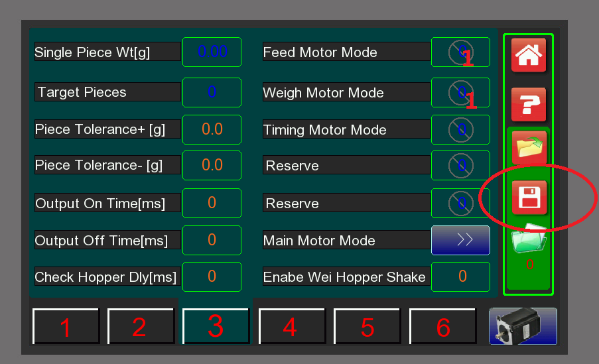This screenshot has width=599, height=364.
Task: Switch to page tab 1
Action: pos(66,326)
